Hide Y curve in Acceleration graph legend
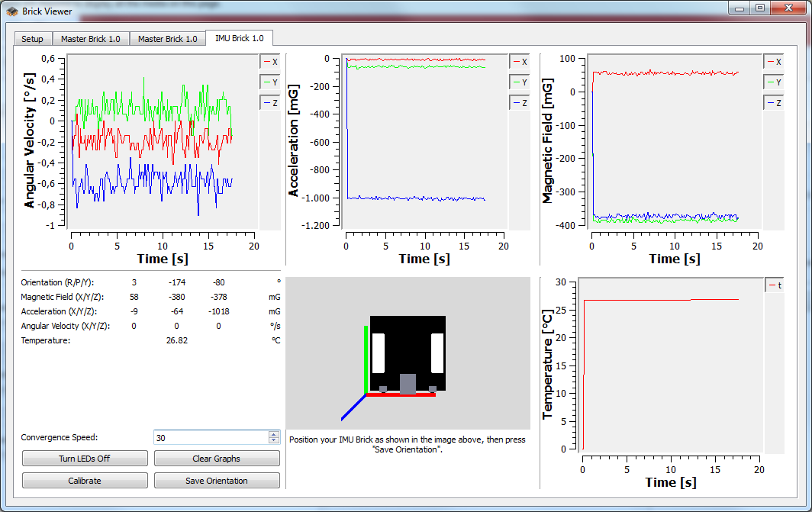This screenshot has height=512, width=812. tap(519, 82)
